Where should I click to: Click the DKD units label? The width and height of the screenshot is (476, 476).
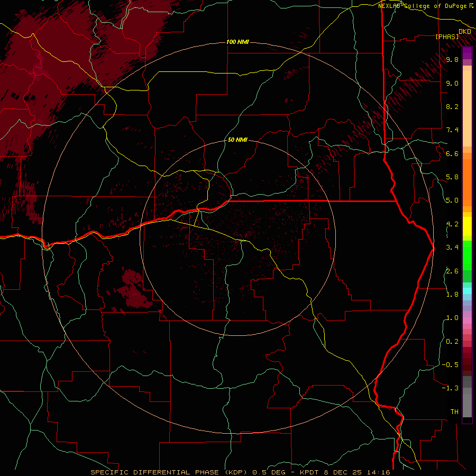click(x=465, y=32)
